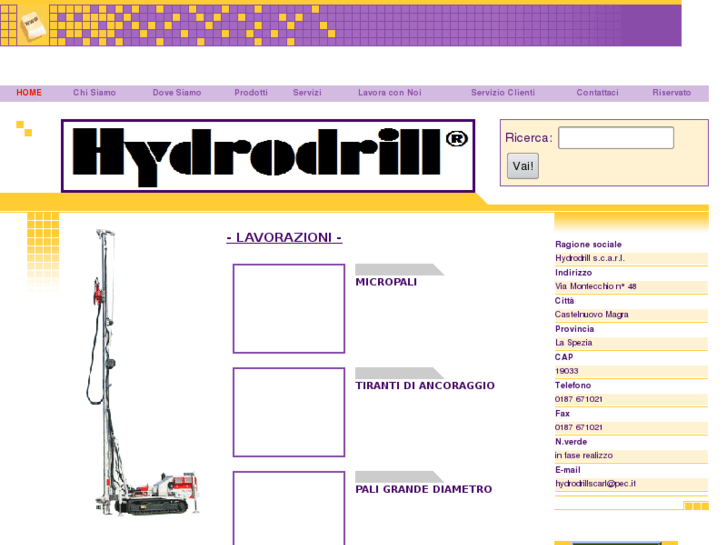Click the 'Provincia' label
This screenshot has height=545, width=727.
574,329
